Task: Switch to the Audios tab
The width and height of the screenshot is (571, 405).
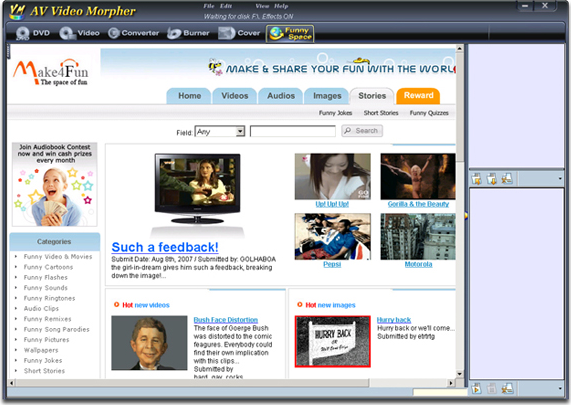Action: click(281, 96)
